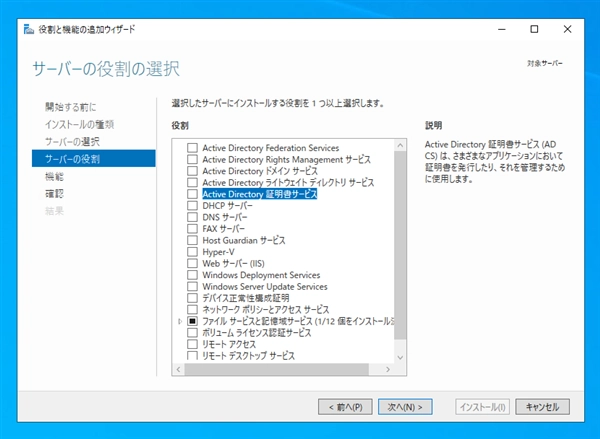Check Active Directory Federation Services checkbox
The height and width of the screenshot is (439, 600).
(x=192, y=148)
